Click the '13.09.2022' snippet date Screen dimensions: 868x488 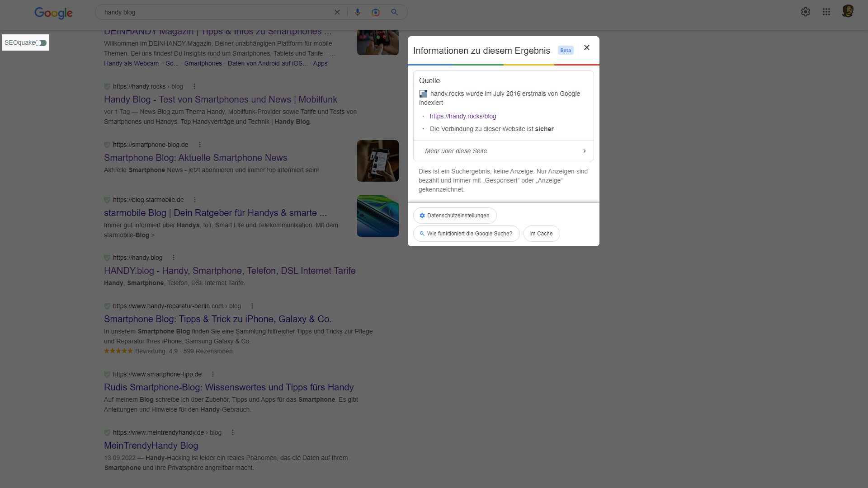point(119,458)
